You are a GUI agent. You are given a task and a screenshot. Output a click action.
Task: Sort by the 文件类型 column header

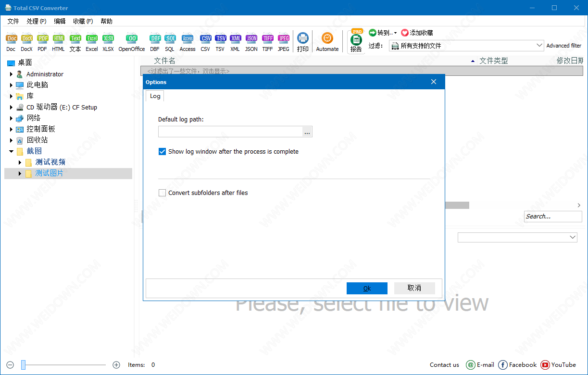point(493,60)
